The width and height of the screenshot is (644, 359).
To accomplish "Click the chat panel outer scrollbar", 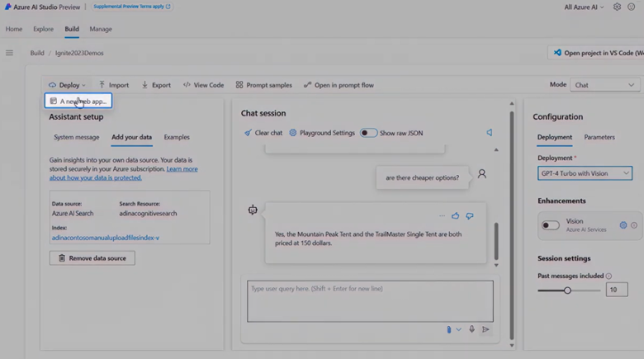I will (512, 225).
